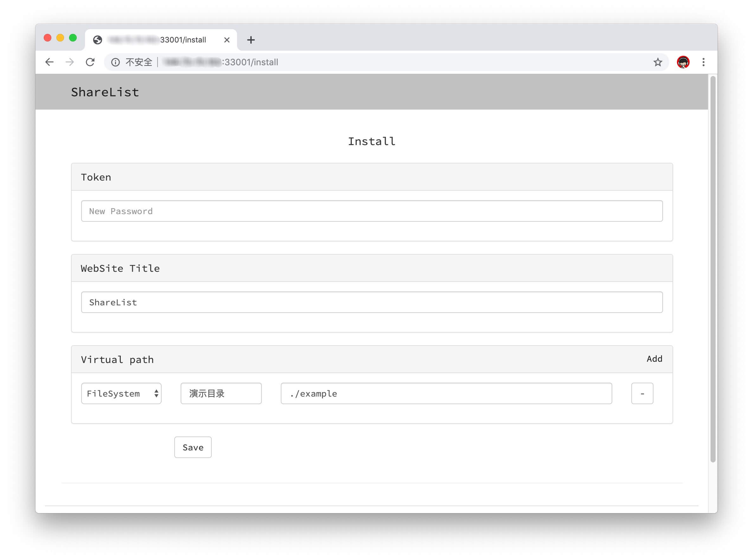Click the browser forward arrow

click(x=70, y=62)
